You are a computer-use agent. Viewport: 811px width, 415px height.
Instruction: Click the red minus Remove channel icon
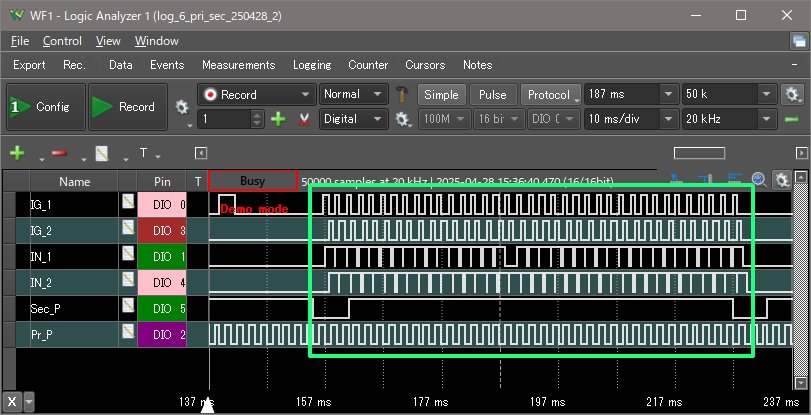point(59,153)
